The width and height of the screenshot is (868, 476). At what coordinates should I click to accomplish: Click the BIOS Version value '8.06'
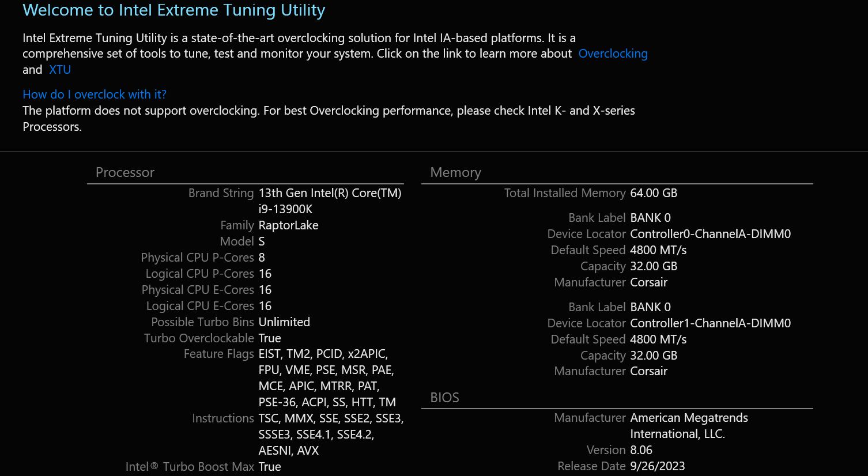coord(641,450)
